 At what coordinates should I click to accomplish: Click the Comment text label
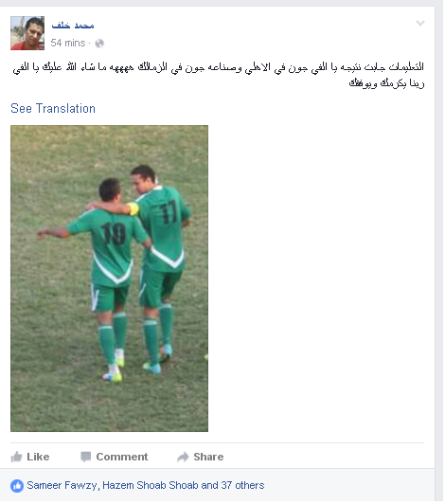coord(122,457)
